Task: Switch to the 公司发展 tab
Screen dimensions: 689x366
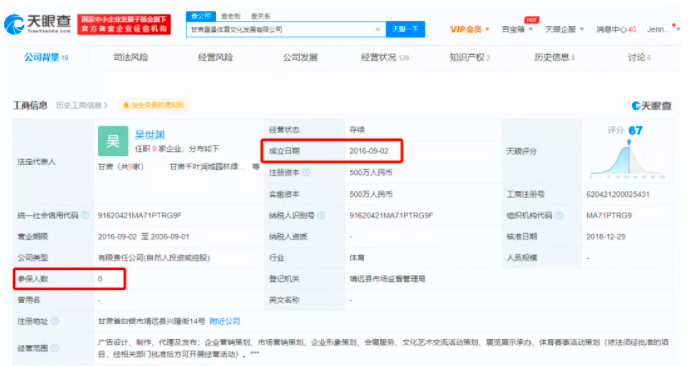Action: (x=300, y=58)
